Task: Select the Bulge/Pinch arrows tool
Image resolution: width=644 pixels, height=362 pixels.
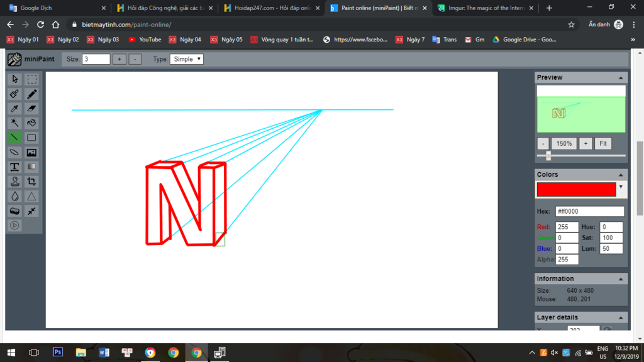Action: click(31, 211)
